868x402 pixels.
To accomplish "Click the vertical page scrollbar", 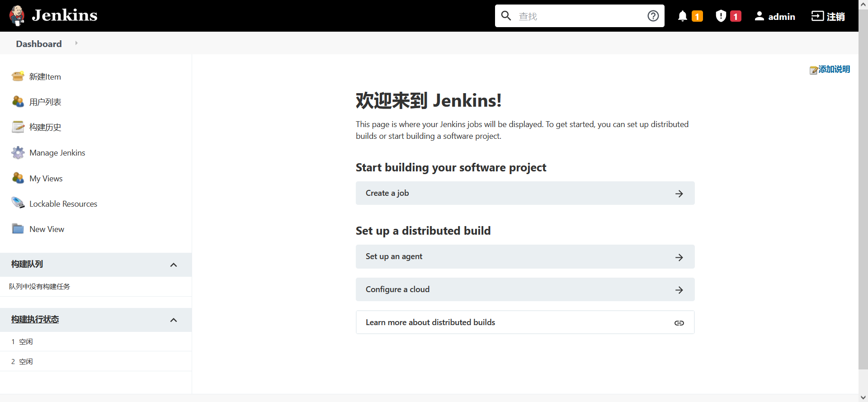I will coord(863,189).
